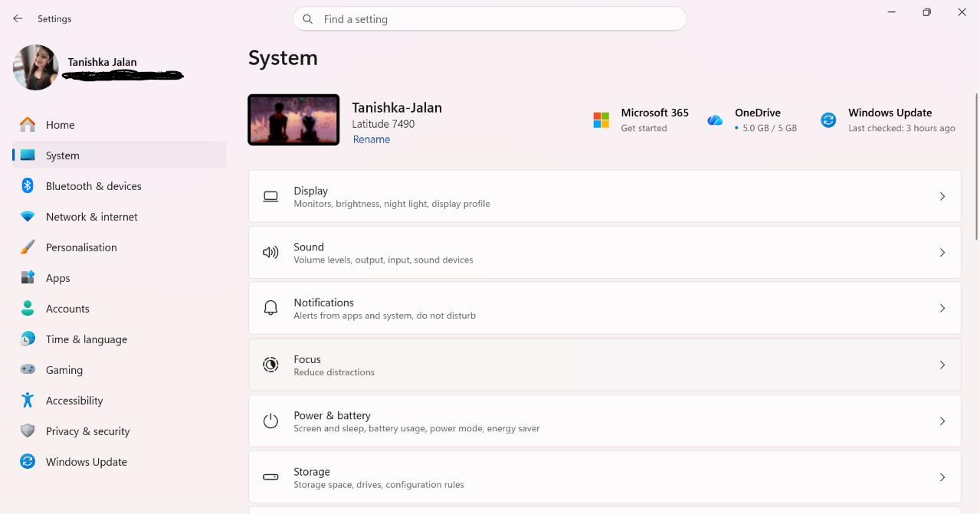Viewport: 980px width, 514px height.
Task: Open Bluetooth & devices section
Action: point(120,186)
